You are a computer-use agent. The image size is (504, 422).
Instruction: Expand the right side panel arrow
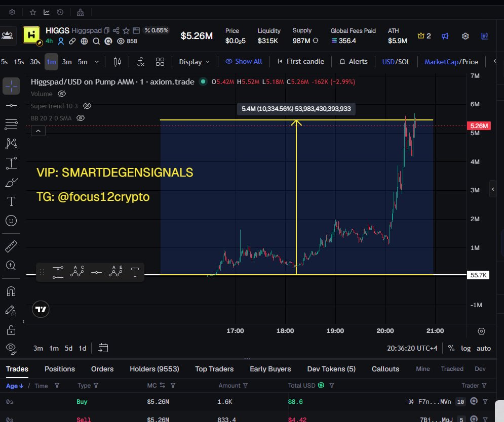[x=493, y=189]
